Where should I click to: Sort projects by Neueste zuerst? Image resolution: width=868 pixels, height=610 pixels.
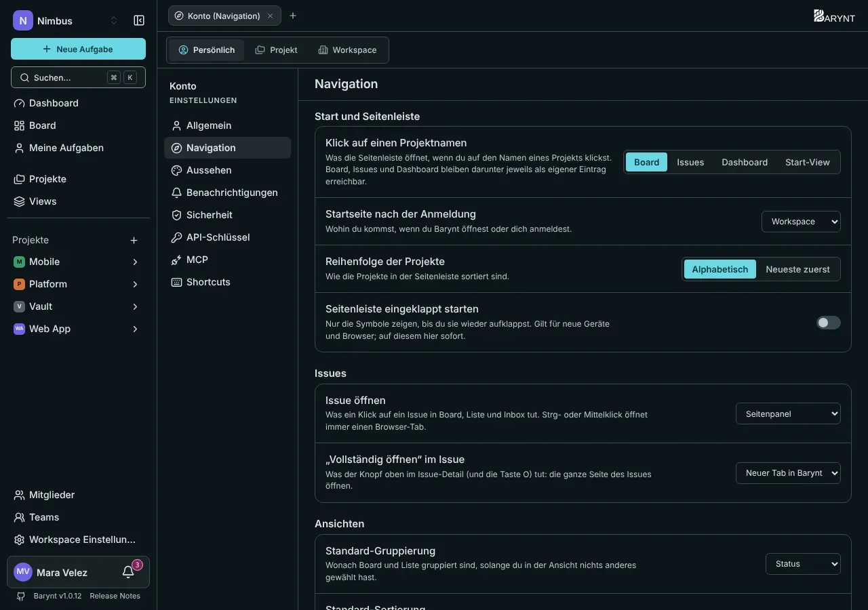797,269
